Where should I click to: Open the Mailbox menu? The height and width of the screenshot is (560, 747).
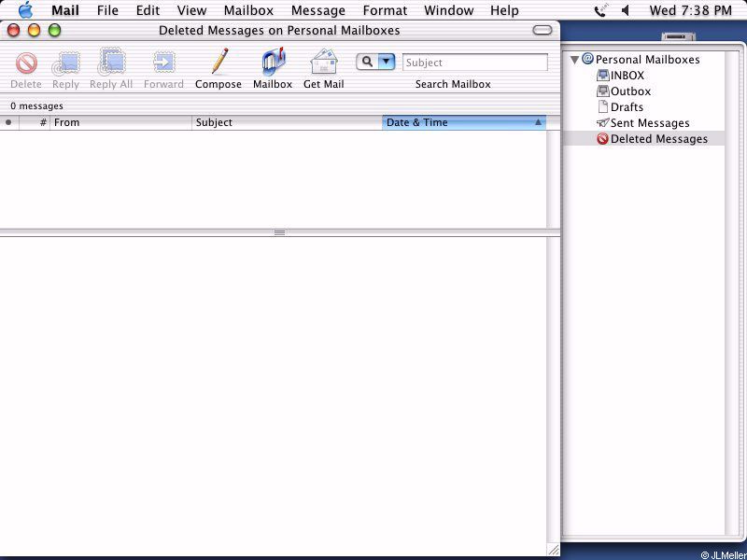(248, 10)
